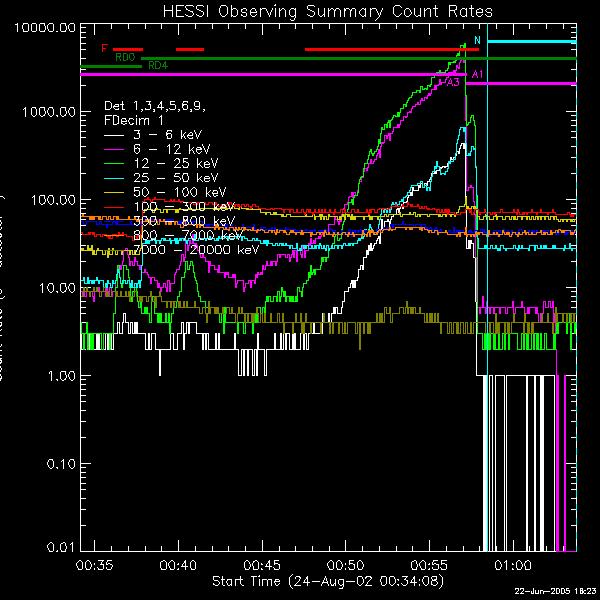Click the cyan vertical night-start marker line

pyautogui.click(x=487, y=287)
